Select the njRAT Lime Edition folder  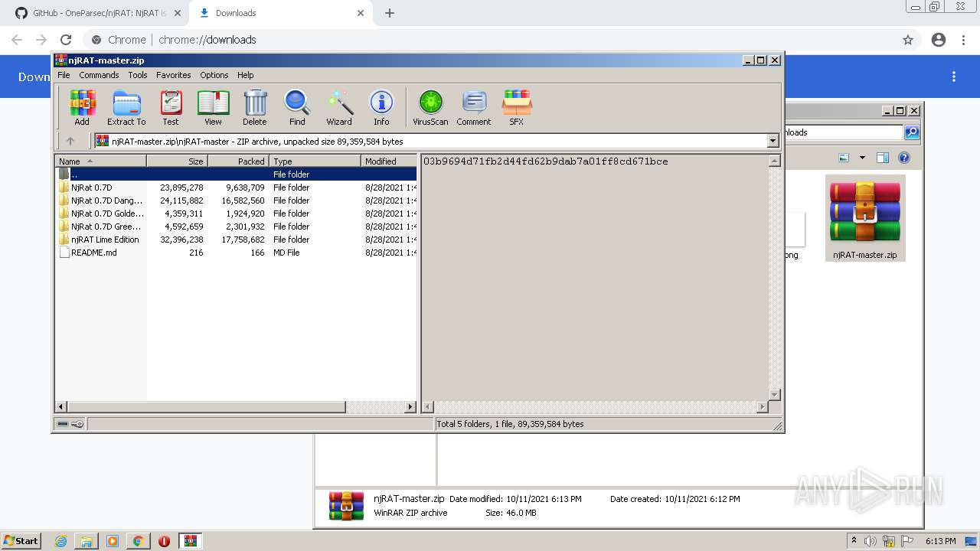click(x=237, y=240)
